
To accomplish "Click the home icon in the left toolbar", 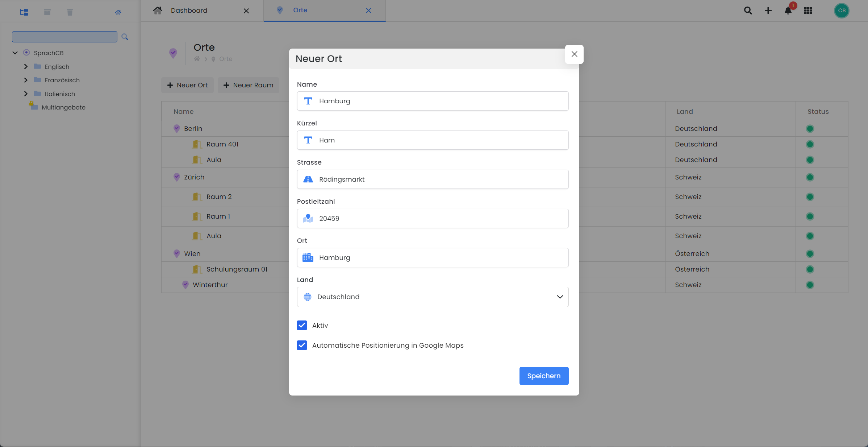I will coord(118,12).
